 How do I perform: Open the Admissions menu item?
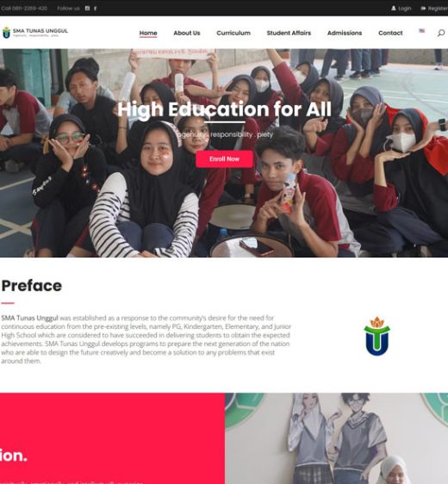345,33
